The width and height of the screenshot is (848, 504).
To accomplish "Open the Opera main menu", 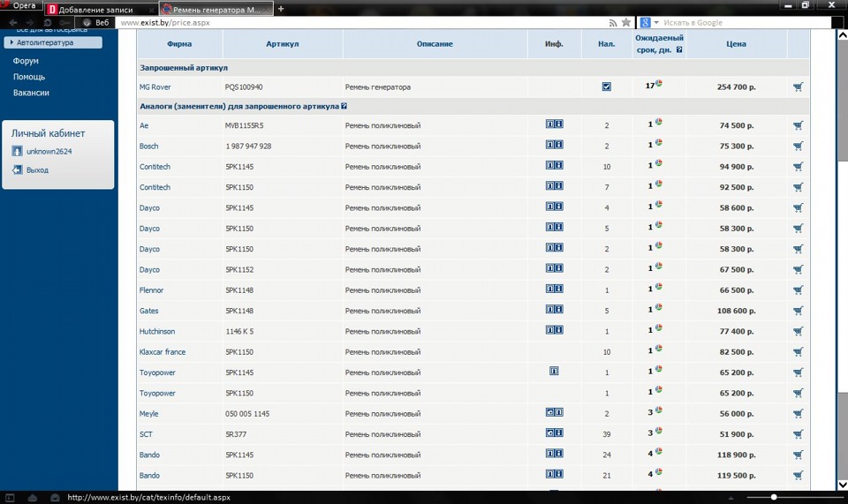I will tap(21, 5).
